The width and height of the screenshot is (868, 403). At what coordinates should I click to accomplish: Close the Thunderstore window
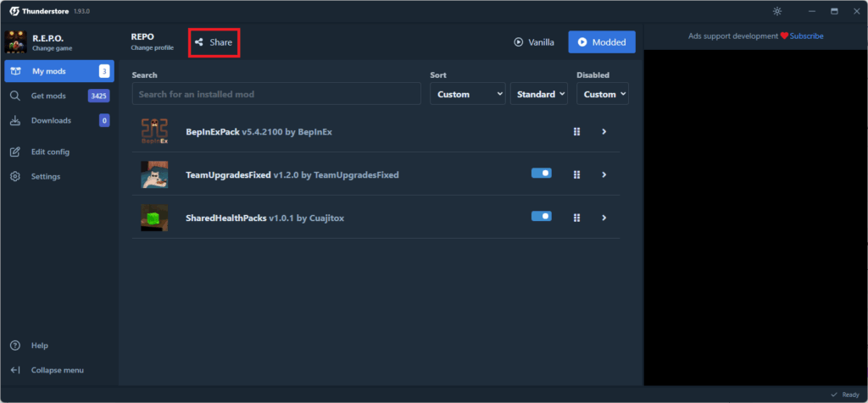pos(856,11)
